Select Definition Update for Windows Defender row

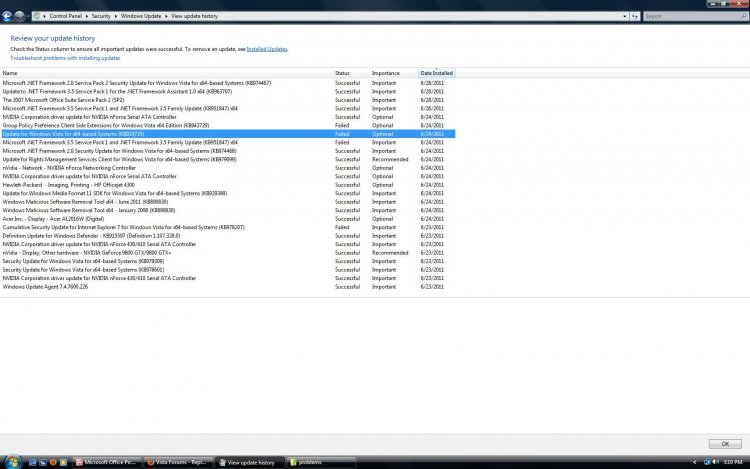[x=228, y=236]
